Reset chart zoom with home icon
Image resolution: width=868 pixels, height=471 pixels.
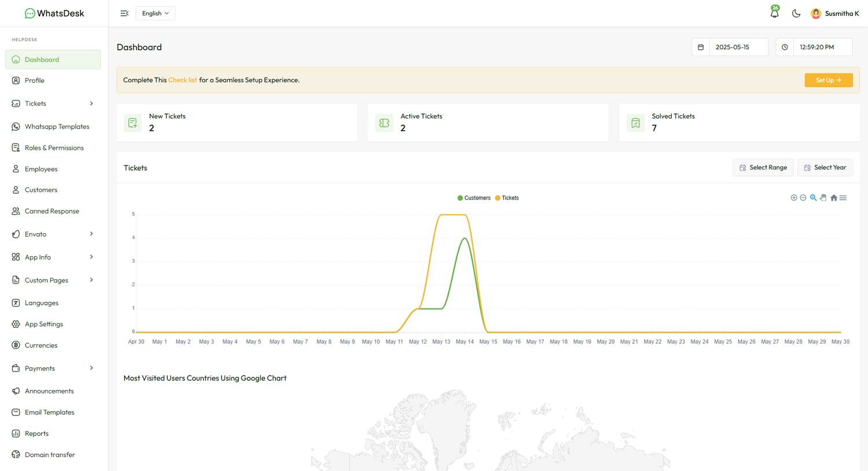point(834,198)
